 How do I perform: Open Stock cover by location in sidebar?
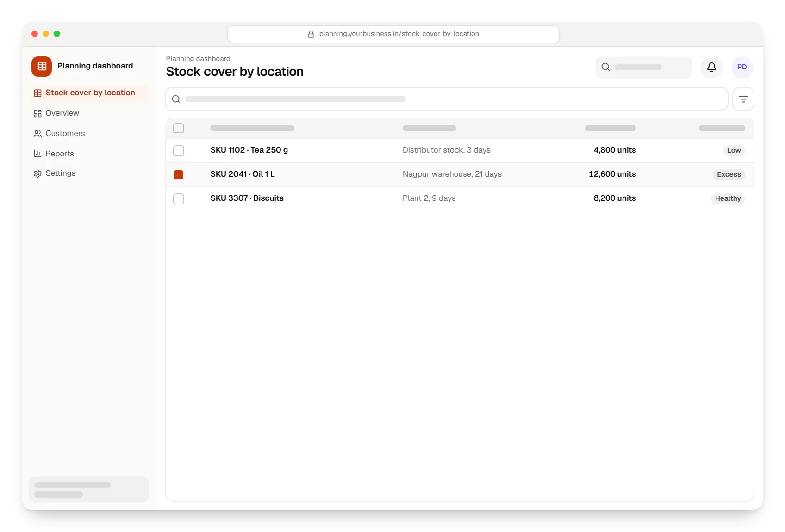(89, 93)
